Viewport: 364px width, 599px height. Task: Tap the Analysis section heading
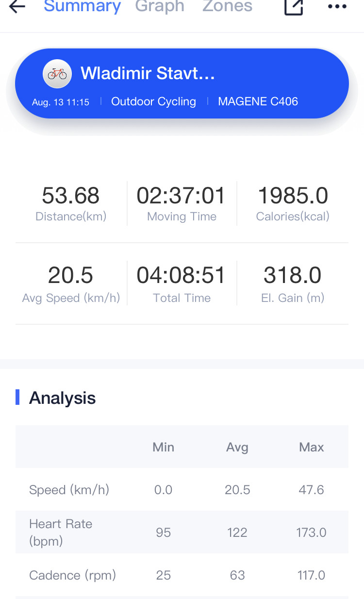tap(62, 398)
